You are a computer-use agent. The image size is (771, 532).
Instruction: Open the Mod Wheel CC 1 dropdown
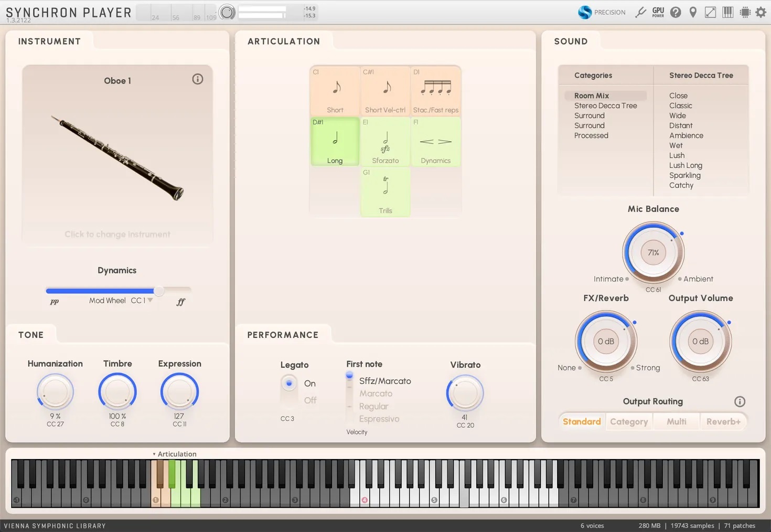[150, 301]
